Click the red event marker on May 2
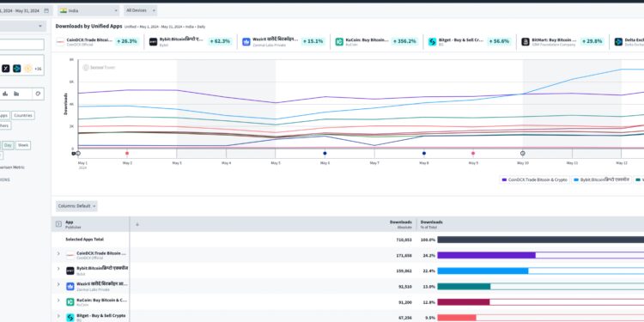This screenshot has width=644, height=322. click(x=127, y=153)
